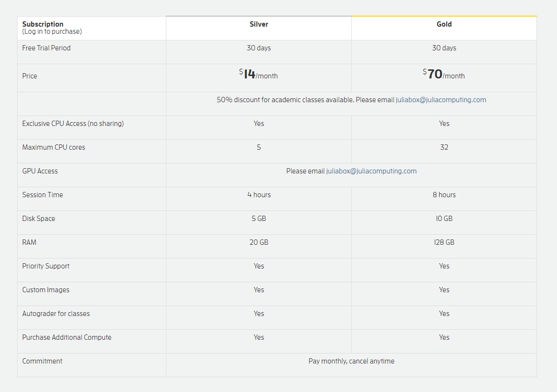Screen dimensions: 557x392
Task: Click the Silver 5 GB disk space value
Action: point(259,219)
